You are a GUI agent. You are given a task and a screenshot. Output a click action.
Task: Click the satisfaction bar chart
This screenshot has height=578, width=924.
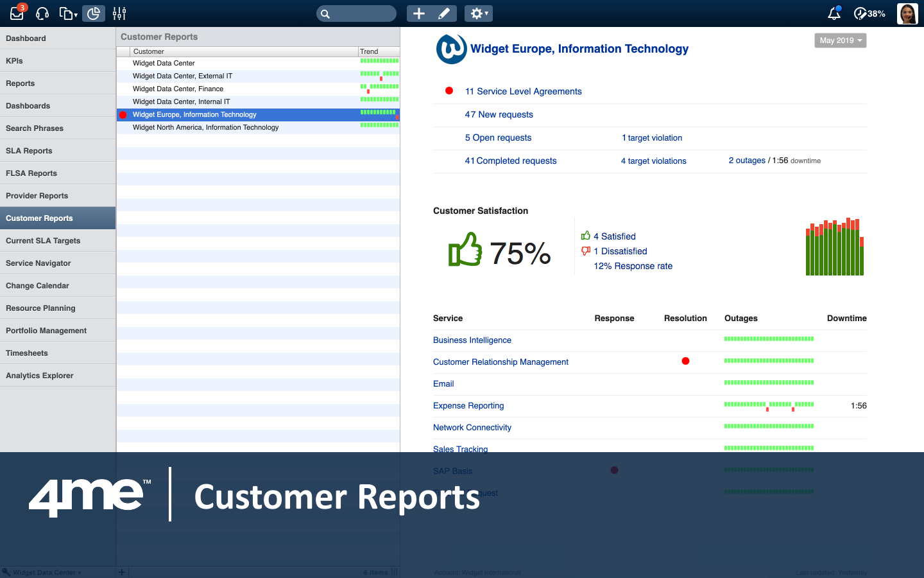click(835, 247)
